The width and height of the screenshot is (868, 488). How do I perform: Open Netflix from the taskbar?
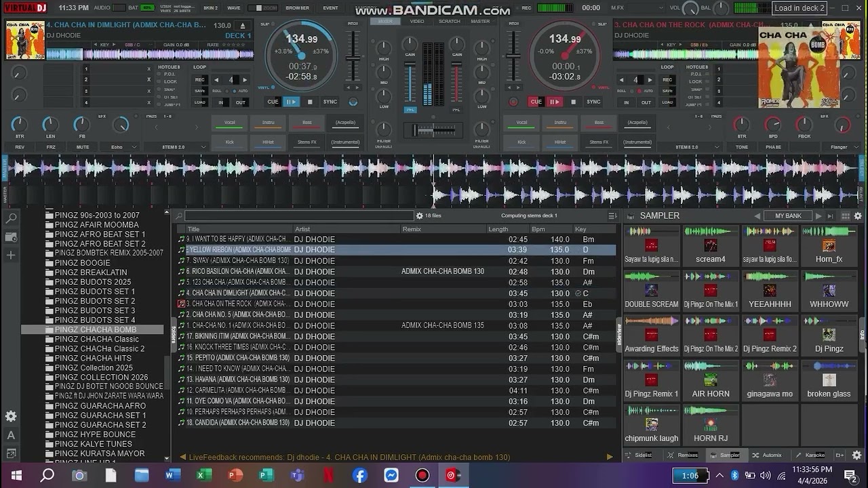(328, 475)
